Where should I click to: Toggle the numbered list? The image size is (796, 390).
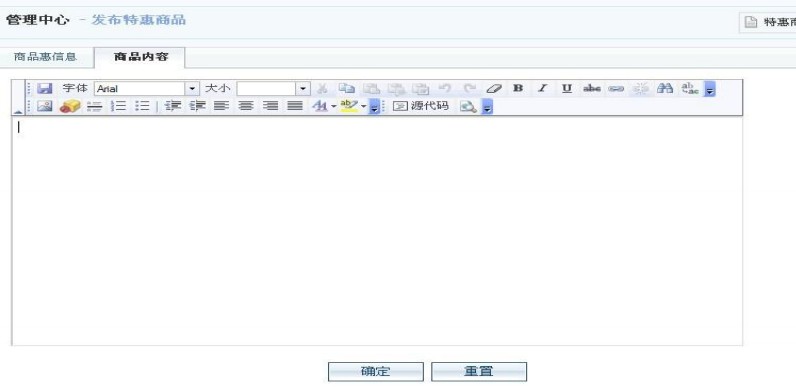(x=119, y=106)
